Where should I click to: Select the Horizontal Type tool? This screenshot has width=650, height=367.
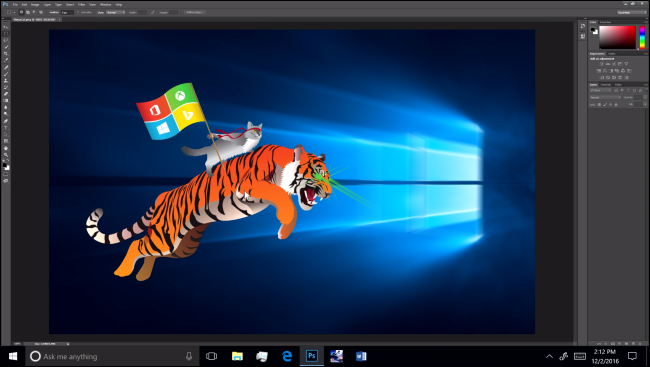[6, 128]
